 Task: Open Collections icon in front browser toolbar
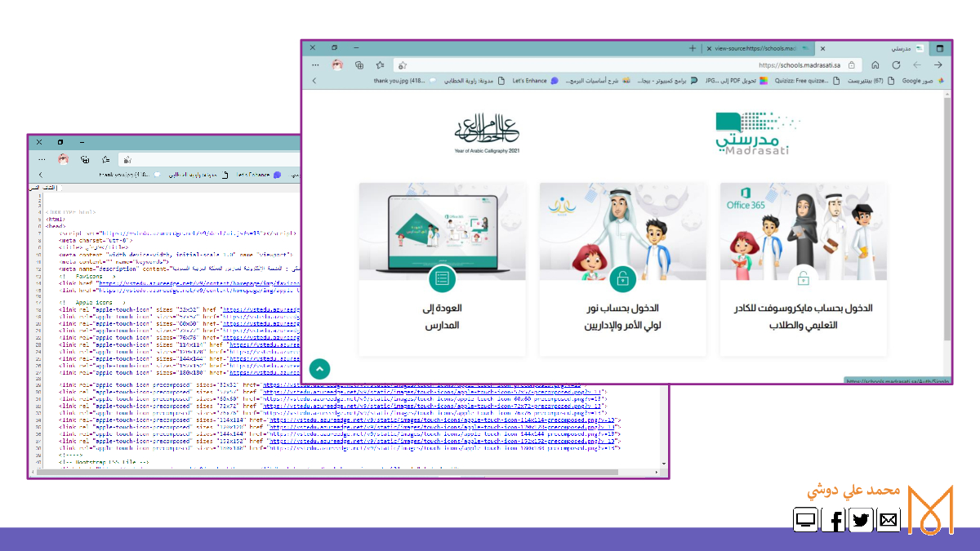[x=359, y=64]
